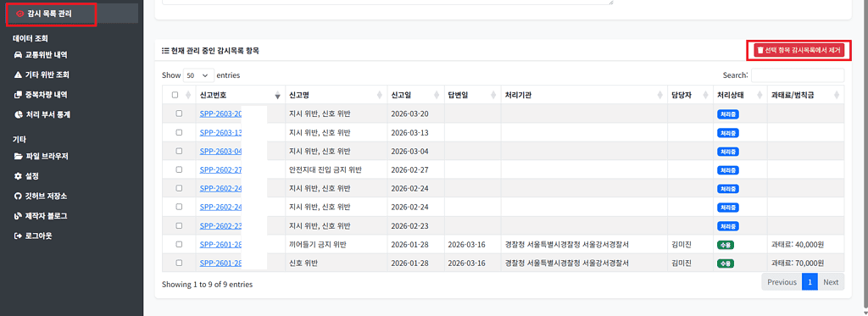868x316 pixels.
Task: Check the row dated 2026-03-20
Action: (179, 114)
